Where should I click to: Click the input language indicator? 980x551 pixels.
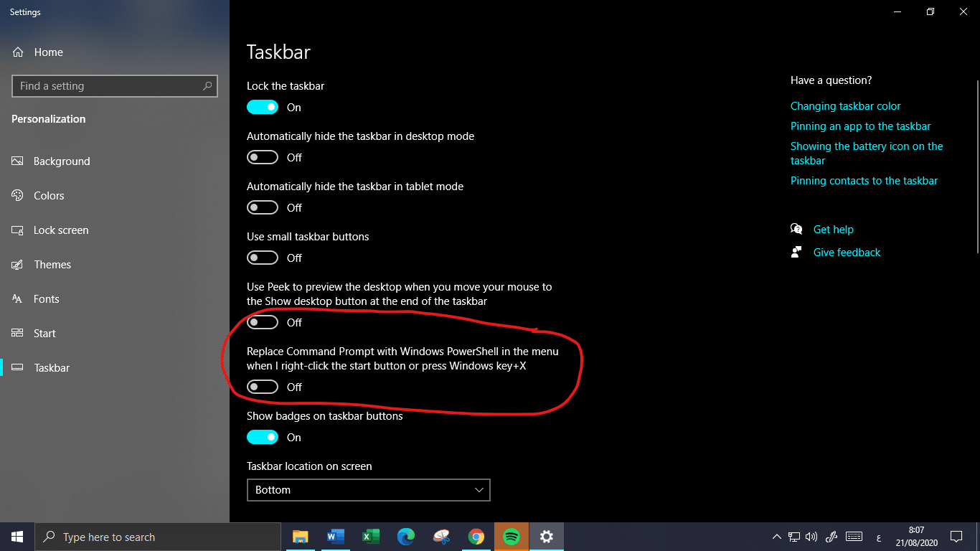point(878,537)
